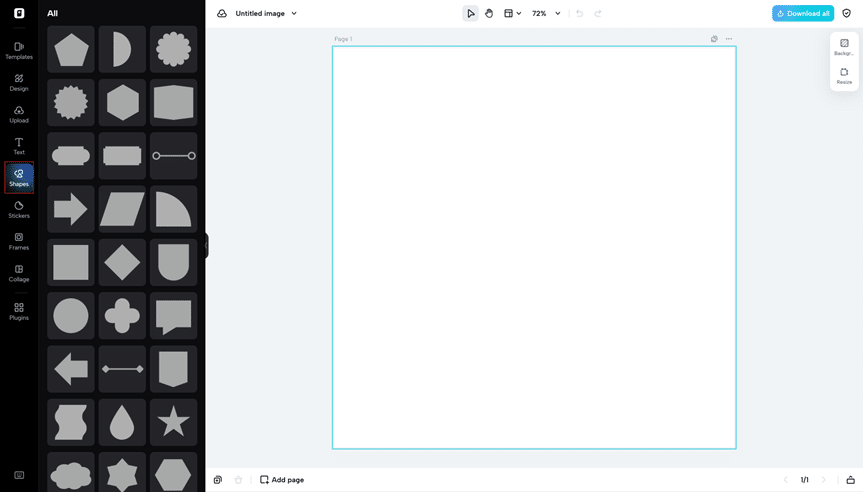
Task: Open the Resize option
Action: tap(844, 76)
